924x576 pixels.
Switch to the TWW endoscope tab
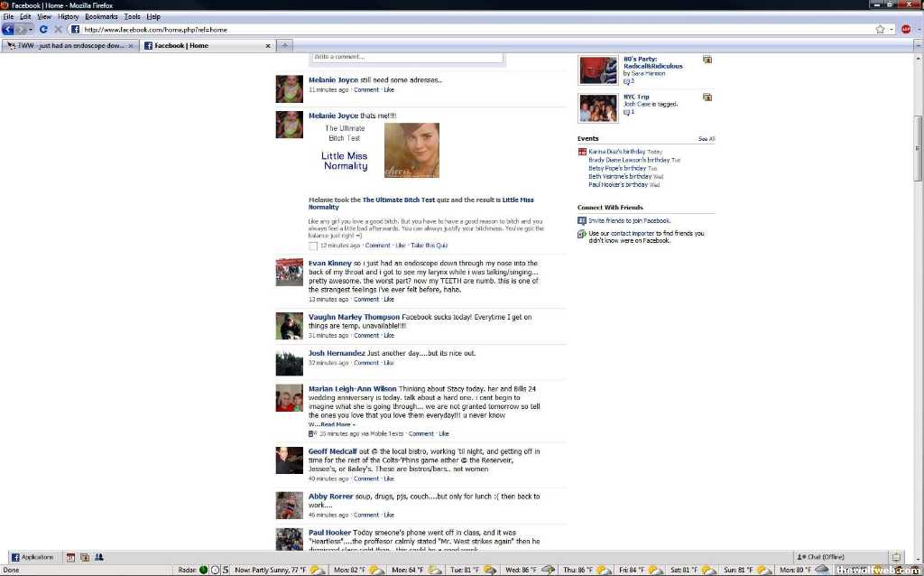(x=70, y=45)
